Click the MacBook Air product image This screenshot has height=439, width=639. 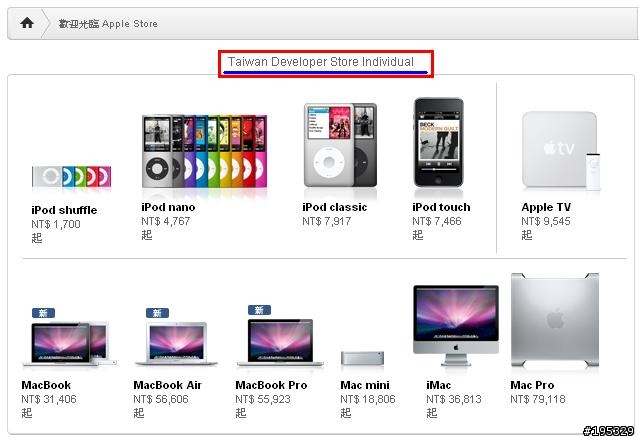click(x=176, y=343)
